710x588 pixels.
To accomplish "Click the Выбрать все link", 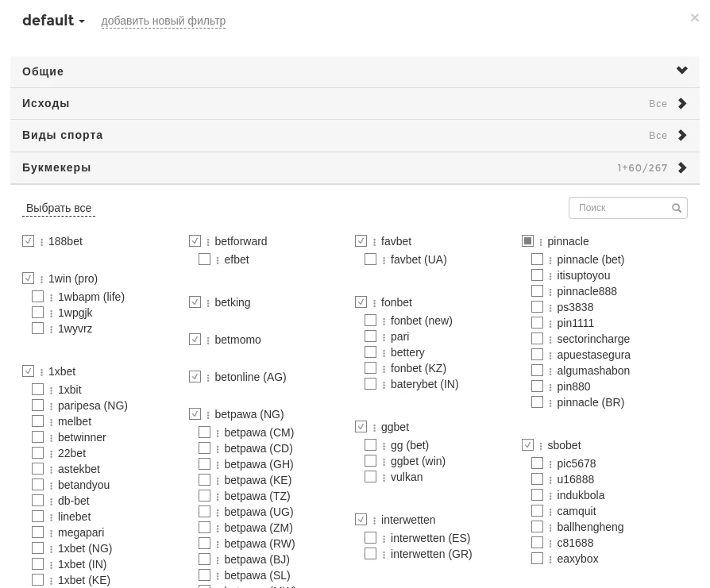I will click(59, 209).
